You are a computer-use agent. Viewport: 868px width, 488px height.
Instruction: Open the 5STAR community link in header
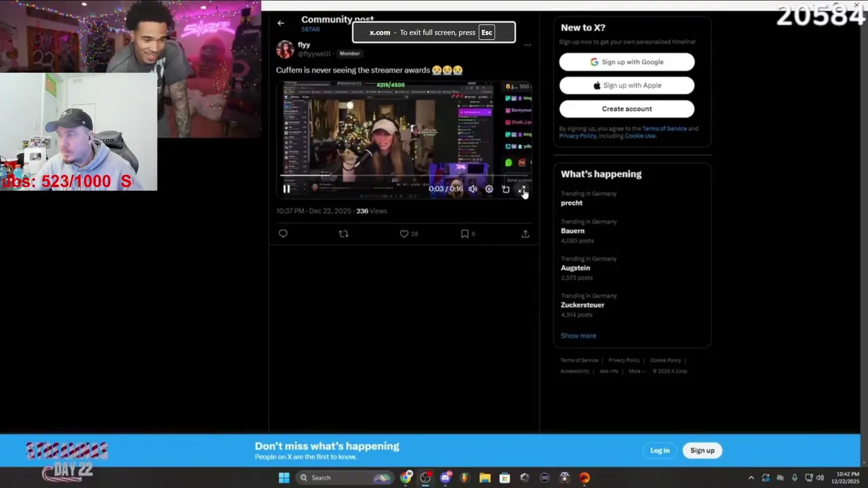311,30
